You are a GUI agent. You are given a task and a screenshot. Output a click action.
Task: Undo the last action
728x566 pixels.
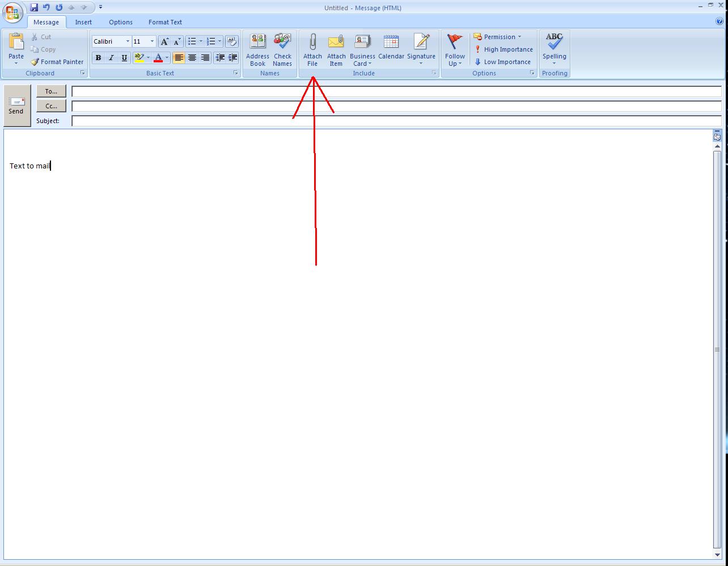tap(46, 7)
